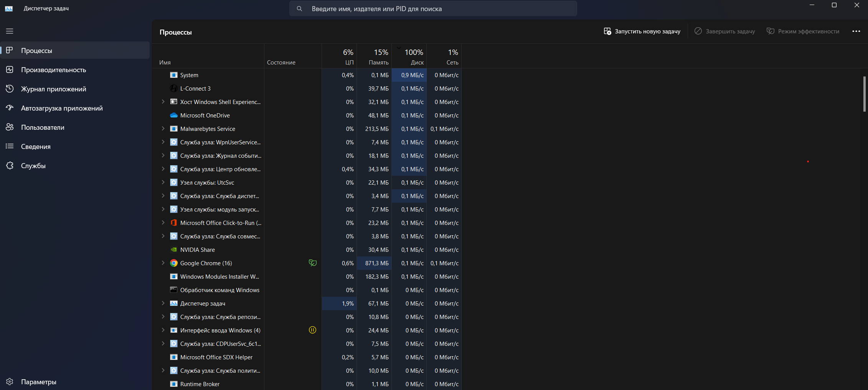Screen dimensions: 868x390
Task: Sort by the Имя column header
Action: coord(208,56)
